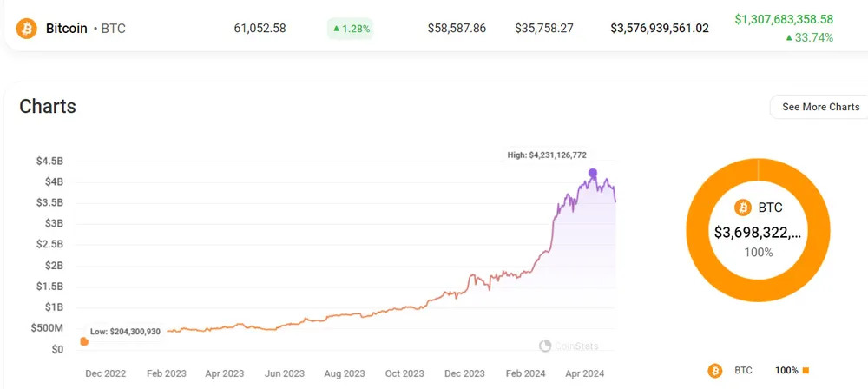Click the green up-arrow by 33.74%
Screen dimensions: 868x389
tap(788, 37)
